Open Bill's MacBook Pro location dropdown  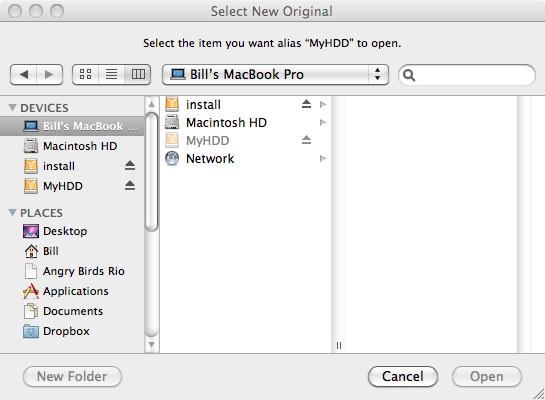[x=275, y=74]
